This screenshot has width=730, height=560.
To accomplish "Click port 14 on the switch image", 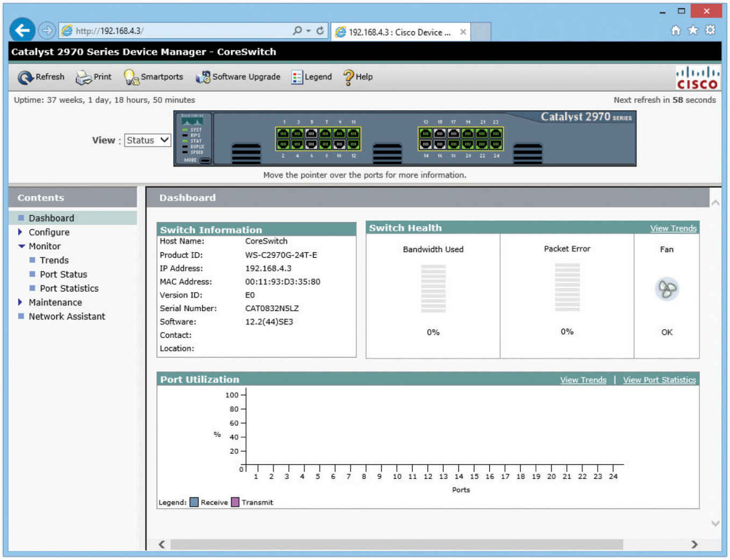I will point(426,144).
